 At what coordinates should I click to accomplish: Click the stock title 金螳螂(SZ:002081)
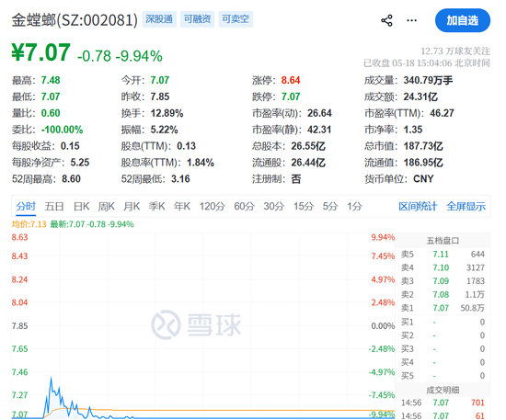pyautogui.click(x=75, y=20)
